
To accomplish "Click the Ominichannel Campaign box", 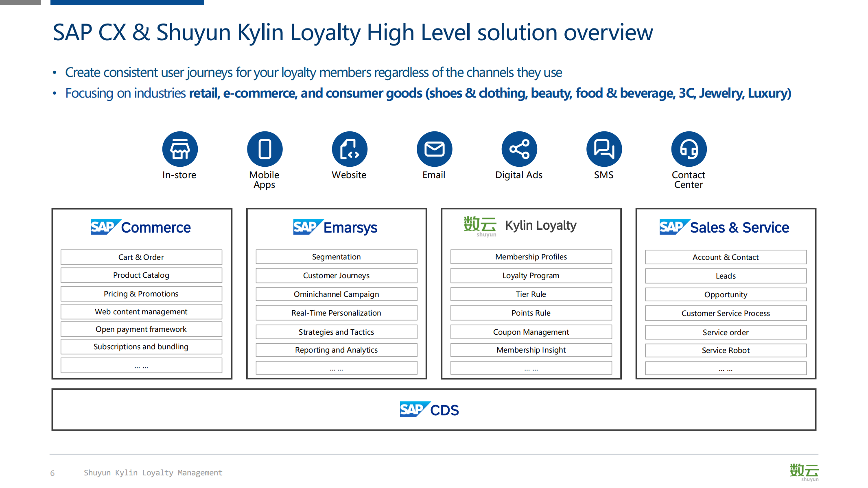I will click(337, 294).
